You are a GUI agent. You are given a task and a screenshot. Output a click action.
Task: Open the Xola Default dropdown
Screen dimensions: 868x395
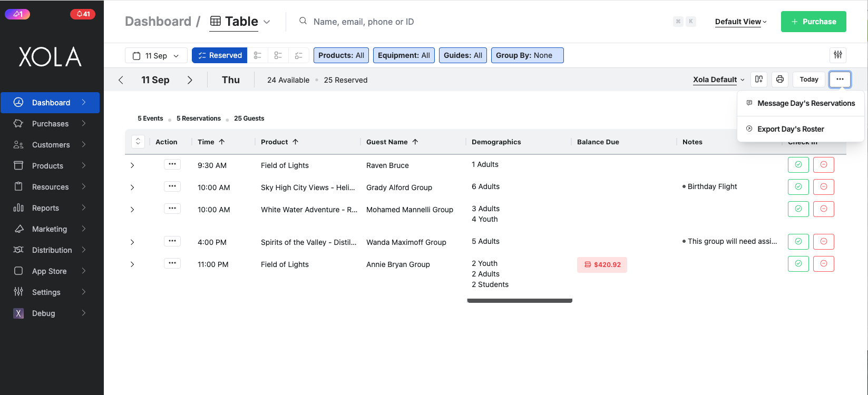pos(719,80)
